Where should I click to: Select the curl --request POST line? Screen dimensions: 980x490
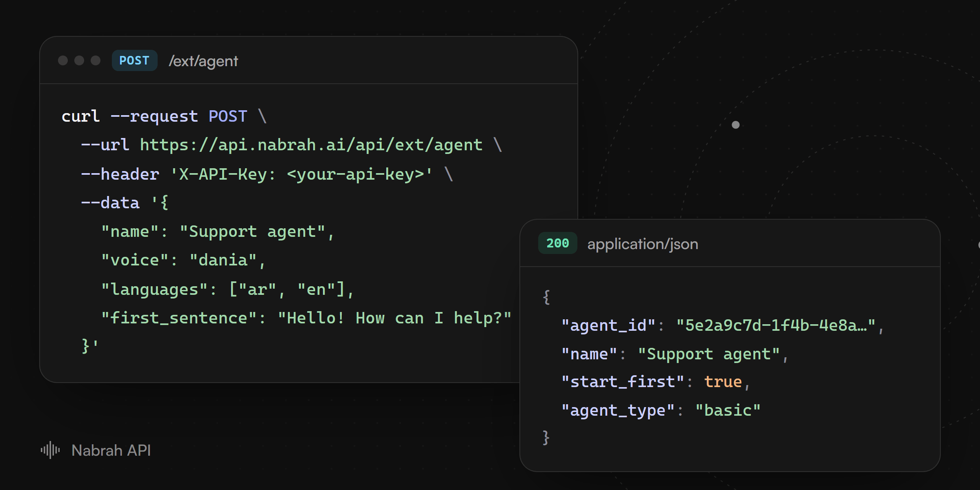coord(164,116)
